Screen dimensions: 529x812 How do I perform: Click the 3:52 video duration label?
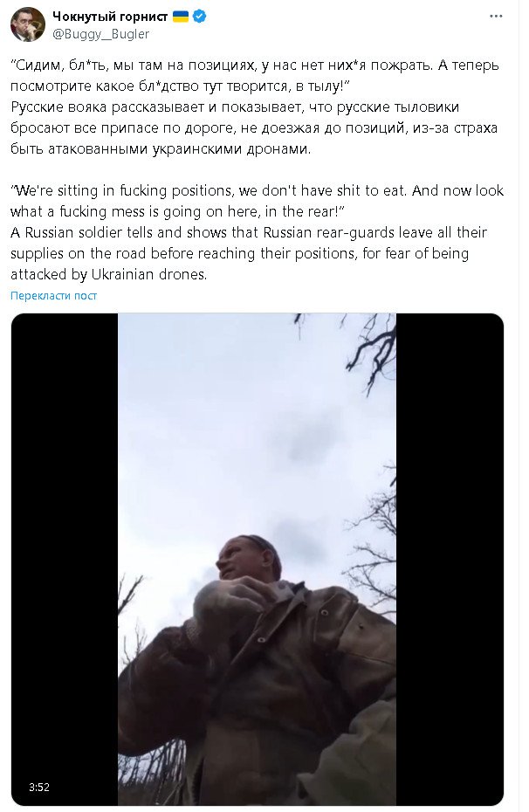tap(38, 787)
